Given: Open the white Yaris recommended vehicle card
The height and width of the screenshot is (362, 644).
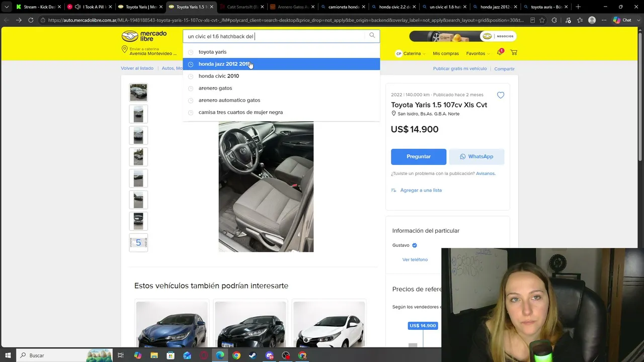Looking at the screenshot, I should [x=329, y=324].
